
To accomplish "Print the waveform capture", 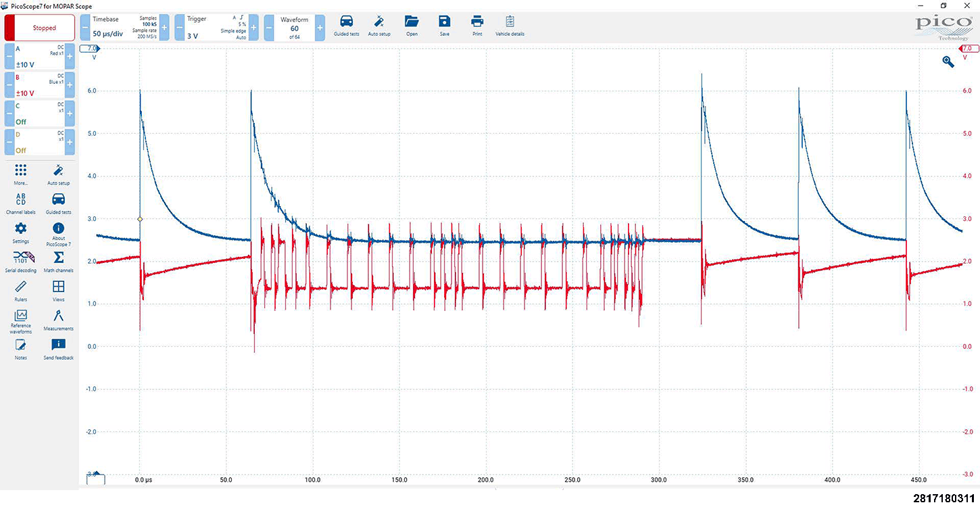I will 477,24.
